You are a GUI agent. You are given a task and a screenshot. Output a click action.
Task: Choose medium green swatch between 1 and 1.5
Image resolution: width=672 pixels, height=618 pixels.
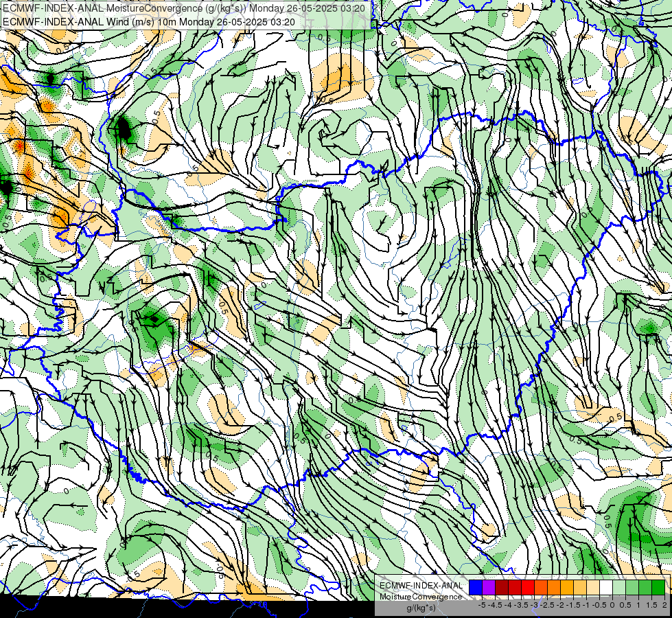[x=645, y=588]
